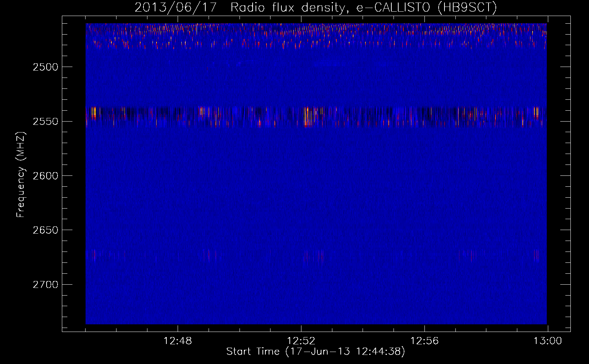
Task: Click the 2550 frequency axis label
Action: 45,121
